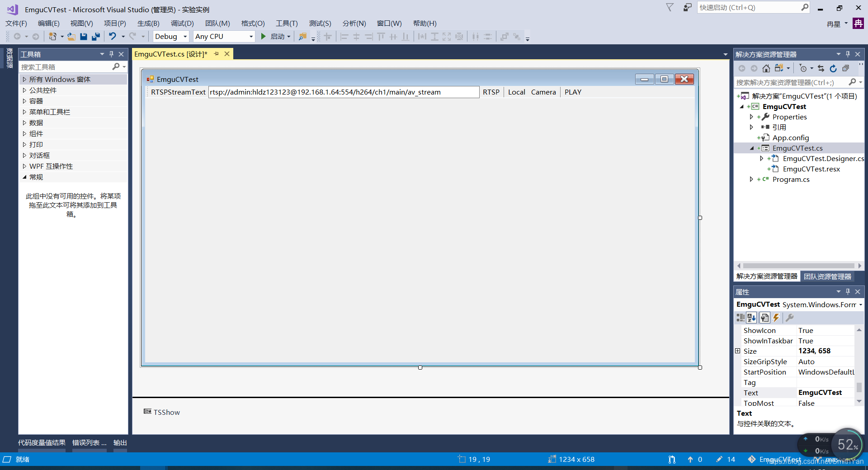
Task: Expand the 所有 Windows 窗体 toolbox group
Action: coord(24,79)
